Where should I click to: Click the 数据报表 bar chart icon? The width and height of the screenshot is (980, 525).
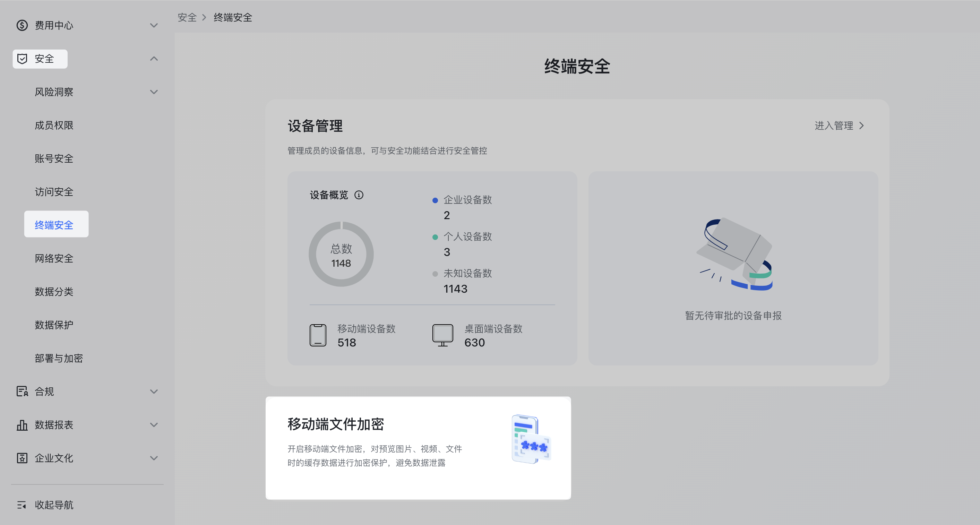click(22, 425)
